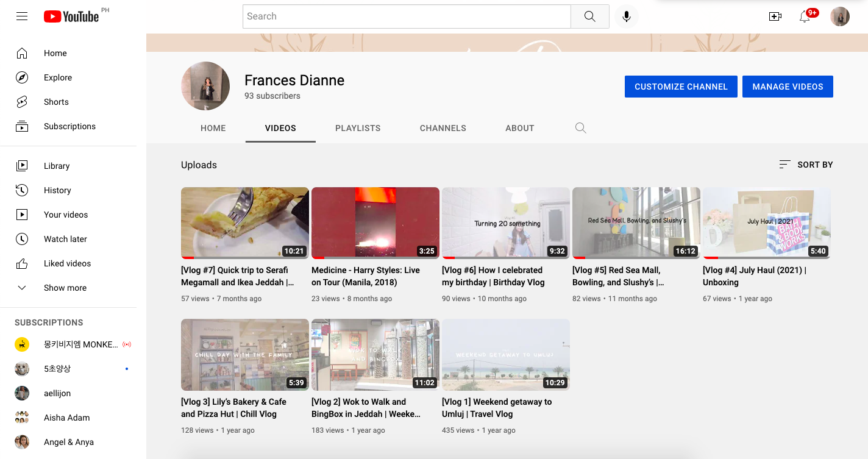Open the 몽키비지엠 MONKE subscription avatar

click(x=22, y=344)
